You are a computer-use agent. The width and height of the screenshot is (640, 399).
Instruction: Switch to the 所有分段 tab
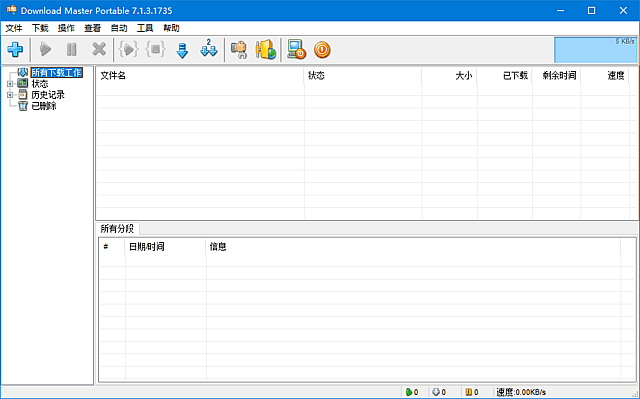tap(117, 229)
